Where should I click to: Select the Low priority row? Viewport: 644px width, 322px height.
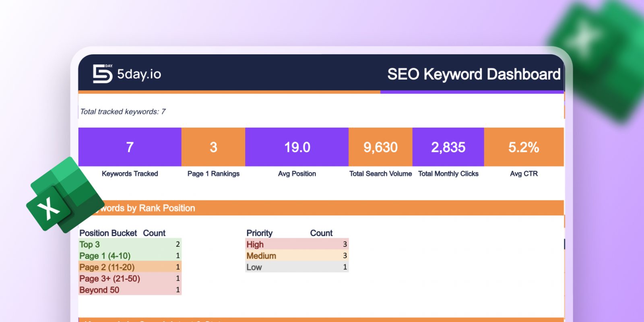click(x=297, y=267)
